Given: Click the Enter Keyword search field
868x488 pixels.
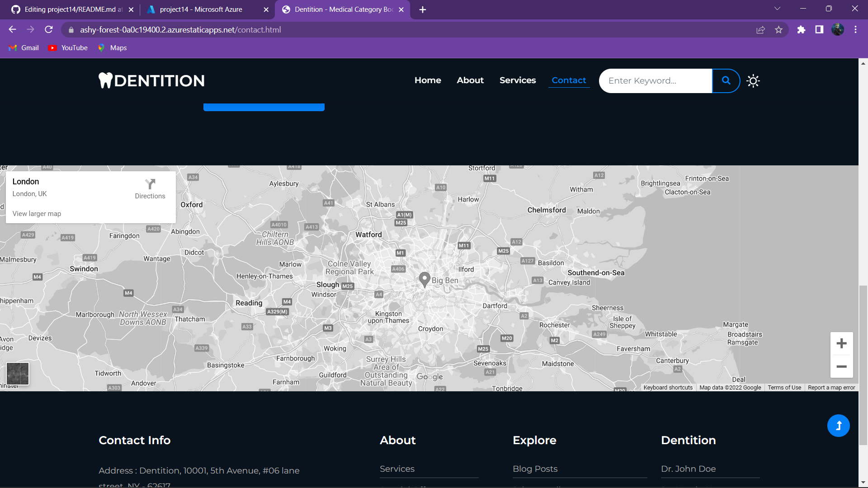Looking at the screenshot, I should point(655,80).
